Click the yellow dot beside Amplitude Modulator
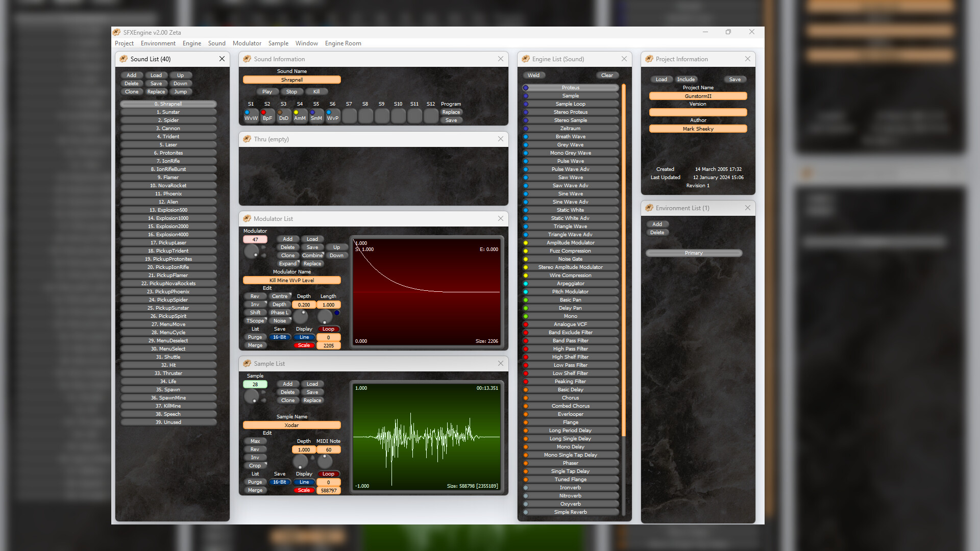980x551 pixels. (526, 242)
